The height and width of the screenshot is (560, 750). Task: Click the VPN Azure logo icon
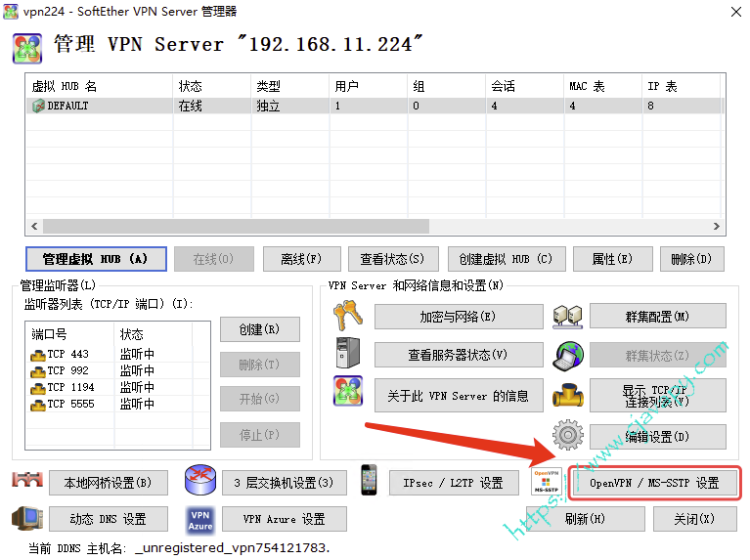pyautogui.click(x=200, y=520)
